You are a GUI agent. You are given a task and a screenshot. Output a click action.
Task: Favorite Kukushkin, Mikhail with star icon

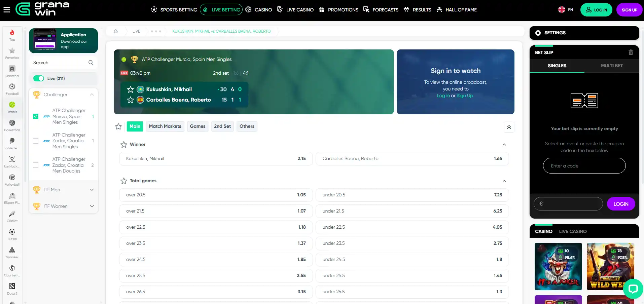[x=131, y=89]
